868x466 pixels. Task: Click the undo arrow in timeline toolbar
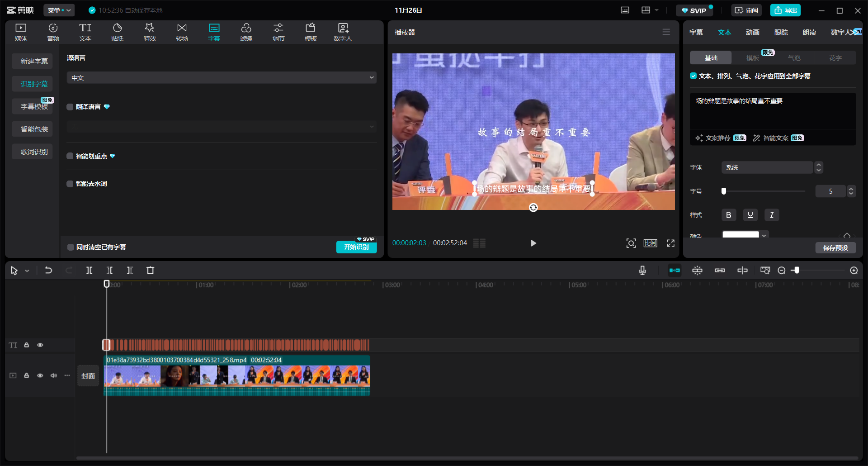tap(48, 270)
